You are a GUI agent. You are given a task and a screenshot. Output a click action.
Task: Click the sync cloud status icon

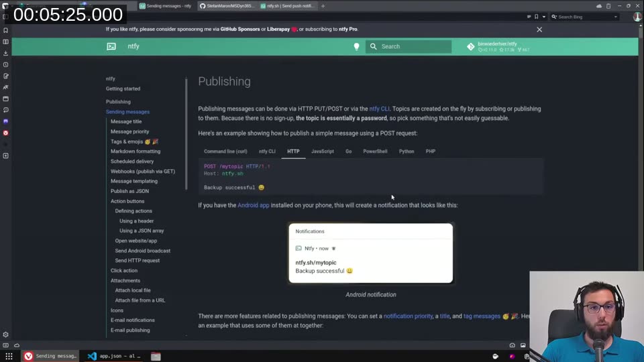[x=17, y=345]
